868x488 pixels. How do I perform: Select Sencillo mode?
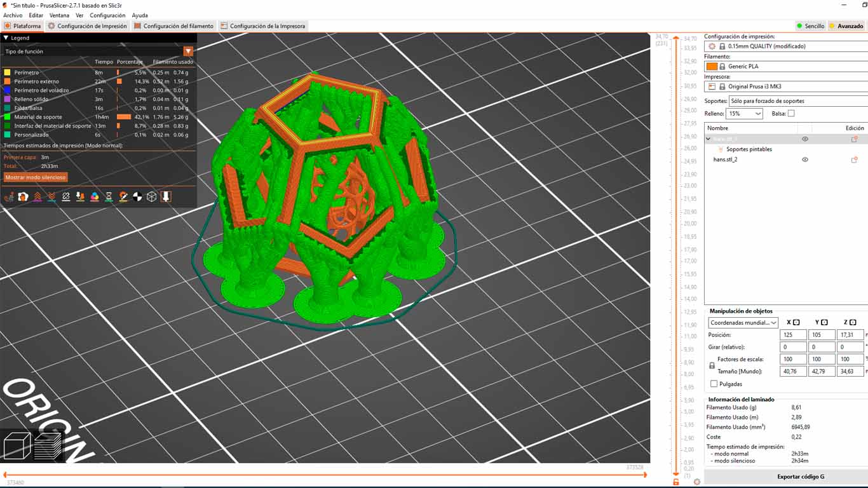pos(810,26)
